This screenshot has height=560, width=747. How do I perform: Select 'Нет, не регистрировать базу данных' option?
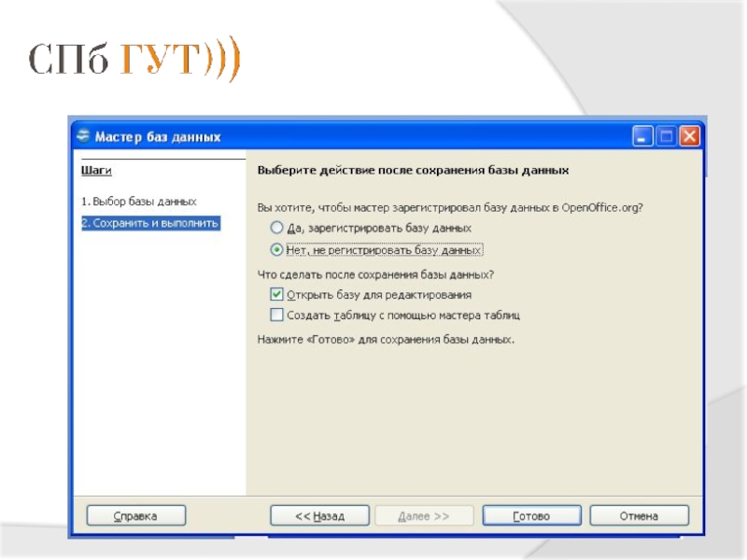[x=276, y=249]
